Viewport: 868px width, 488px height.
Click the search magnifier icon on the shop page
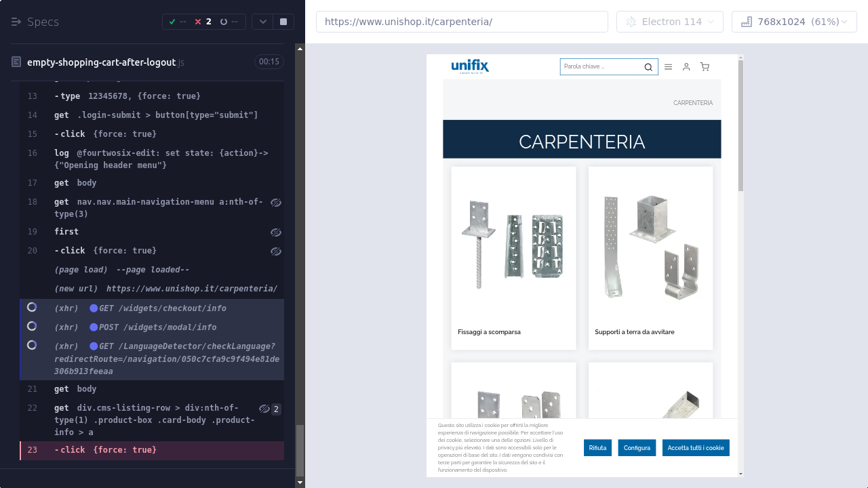coord(648,67)
